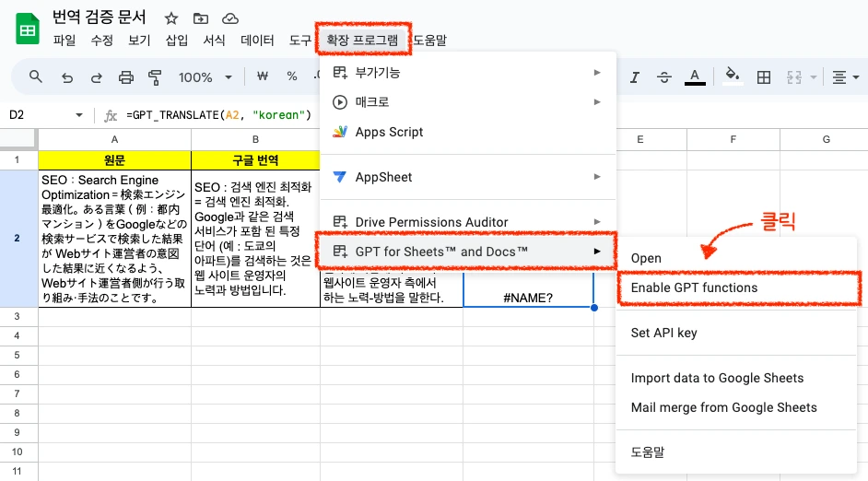Image resolution: width=868 pixels, height=481 pixels.
Task: Expand GPT for Sheets and Docs submenu
Action: click(x=468, y=252)
